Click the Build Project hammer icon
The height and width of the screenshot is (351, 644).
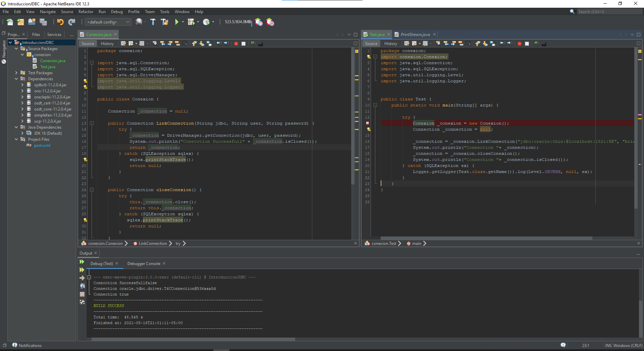click(153, 22)
